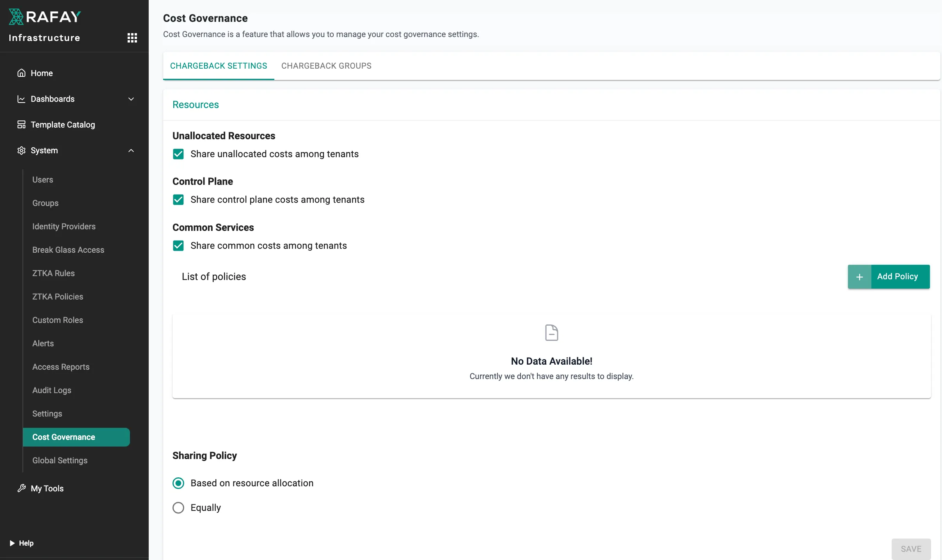This screenshot has height=560, width=942.
Task: Click the System gear icon
Action: pyautogui.click(x=21, y=151)
